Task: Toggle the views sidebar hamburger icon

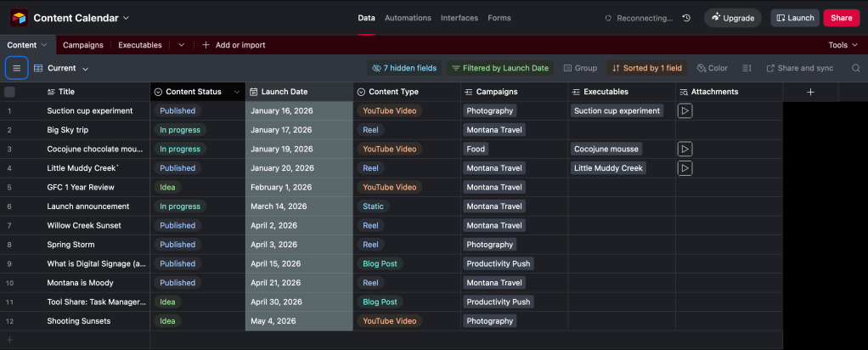Action: pos(16,68)
